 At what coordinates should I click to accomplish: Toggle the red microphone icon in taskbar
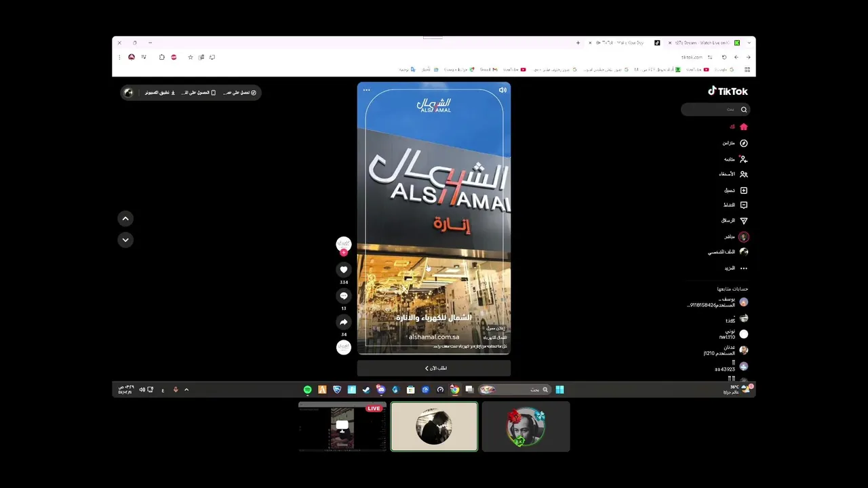(x=175, y=390)
